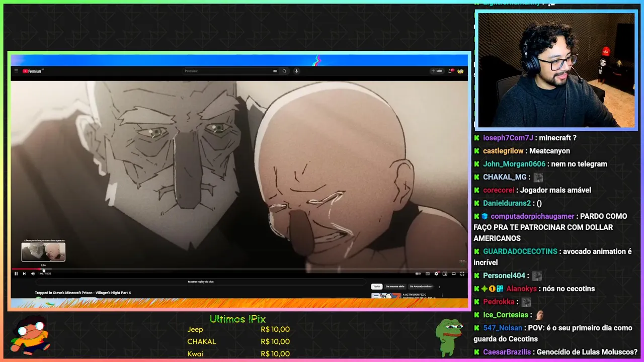Select the Da Avocado Animations chip
This screenshot has width=644, height=362.
point(421,286)
